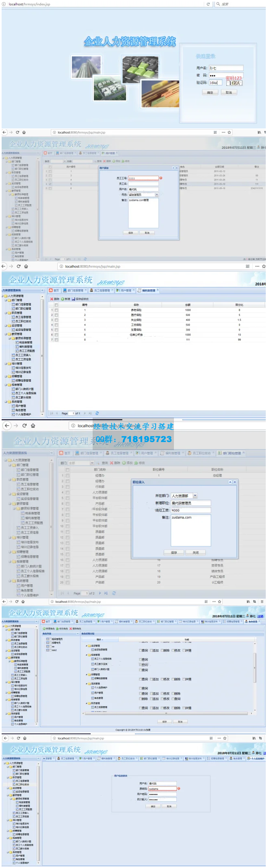Image resolution: width=267 pixels, height=868 pixels.
Task: Open 部门 filter dropdown showing 全部
Action: (92, 463)
